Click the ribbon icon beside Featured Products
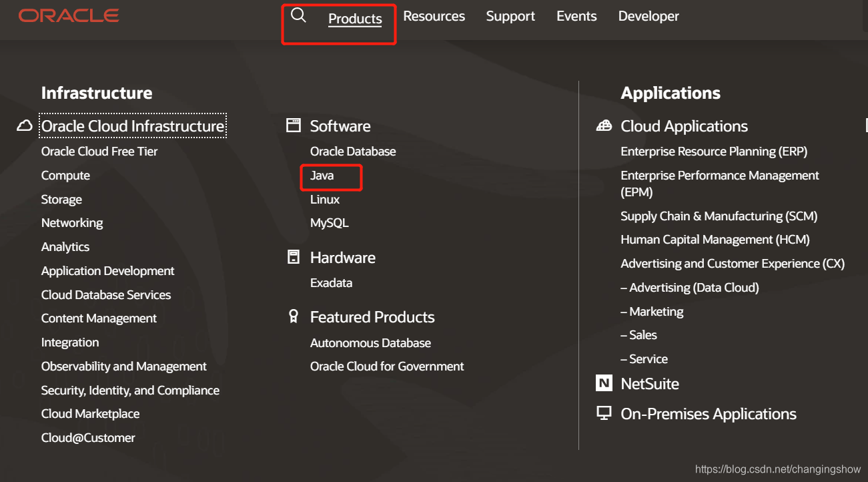868x482 pixels. pyautogui.click(x=294, y=316)
